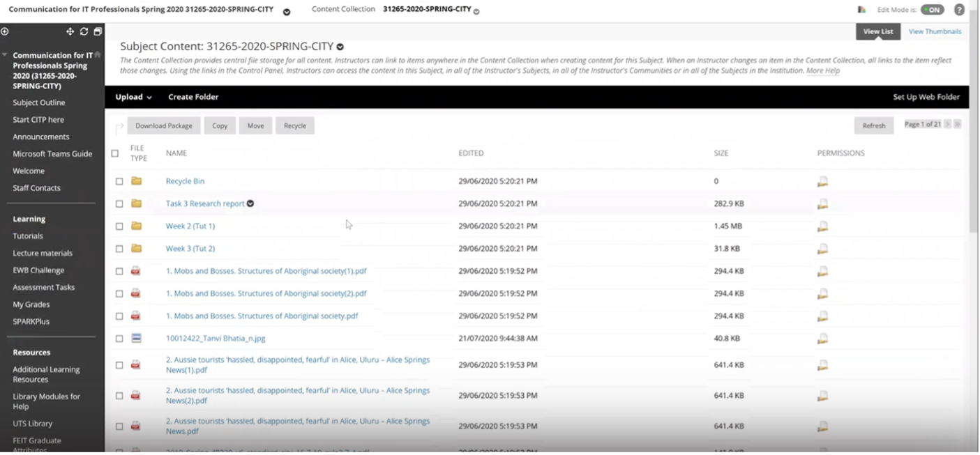Click the reorder arrows icon in sidebar header
Screen dimensions: 980x455
(70, 31)
